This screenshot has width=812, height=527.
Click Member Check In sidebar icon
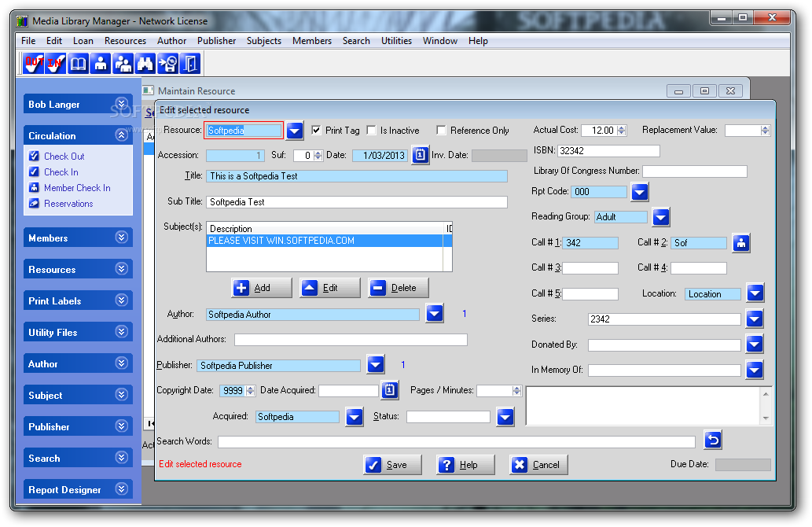(34, 187)
